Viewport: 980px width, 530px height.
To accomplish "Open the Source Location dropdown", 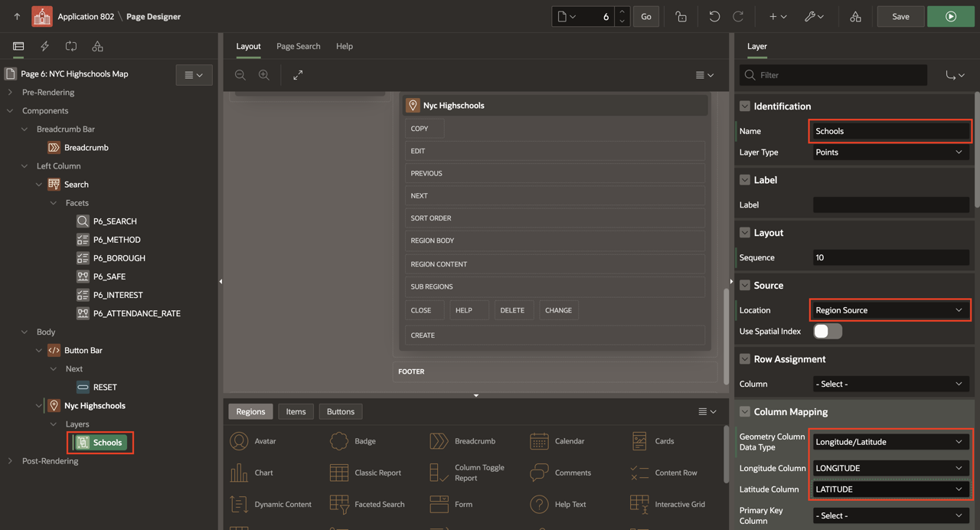I will pos(890,310).
